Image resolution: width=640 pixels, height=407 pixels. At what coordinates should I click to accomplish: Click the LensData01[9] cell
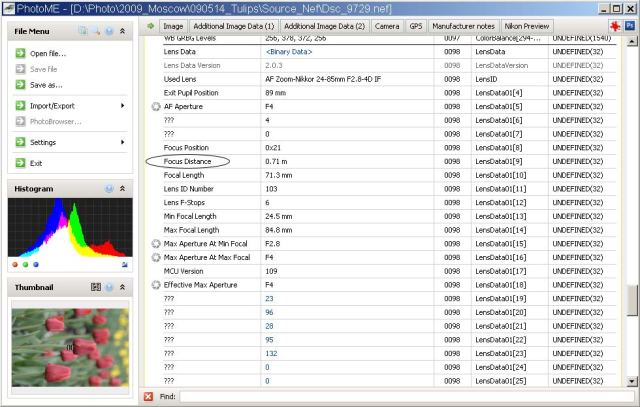499,162
